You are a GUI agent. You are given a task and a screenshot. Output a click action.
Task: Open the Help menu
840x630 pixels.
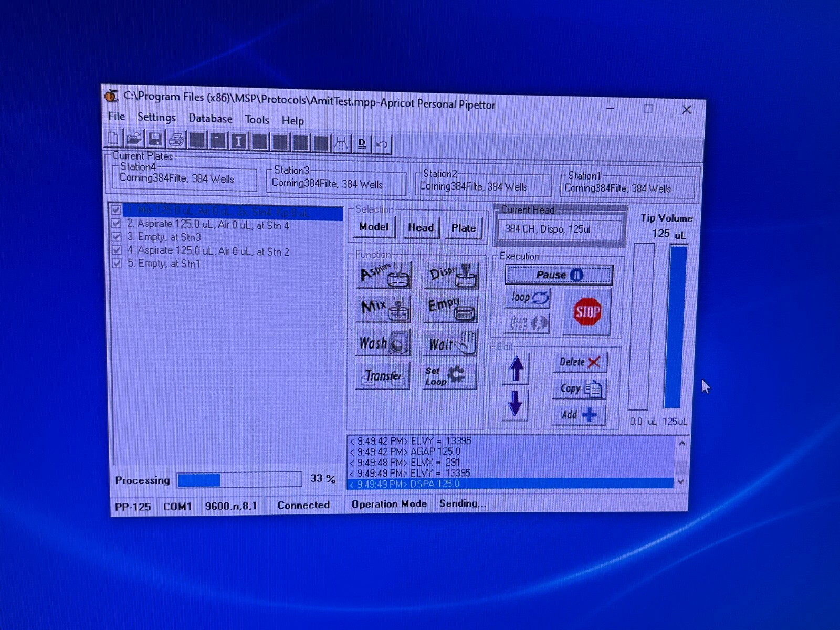[x=292, y=121]
